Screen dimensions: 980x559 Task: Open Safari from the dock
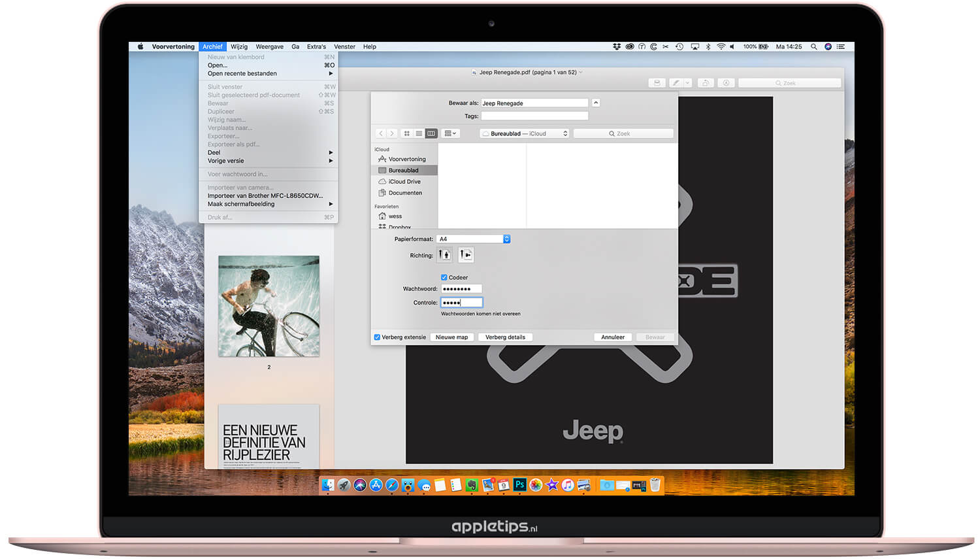[392, 485]
